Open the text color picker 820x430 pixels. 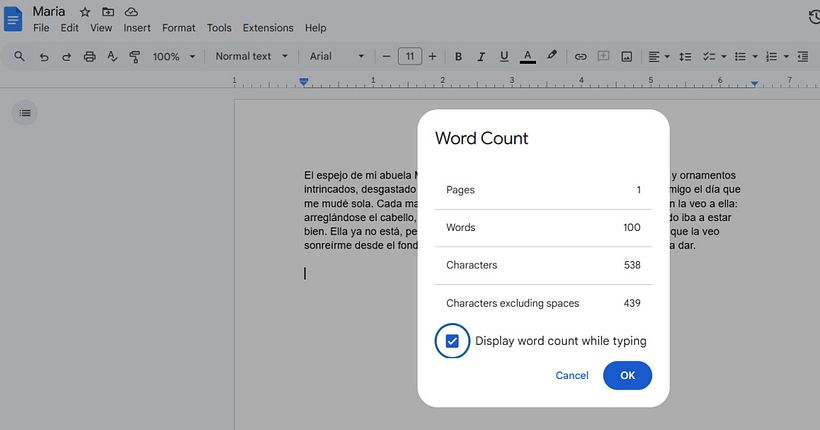[x=527, y=57]
